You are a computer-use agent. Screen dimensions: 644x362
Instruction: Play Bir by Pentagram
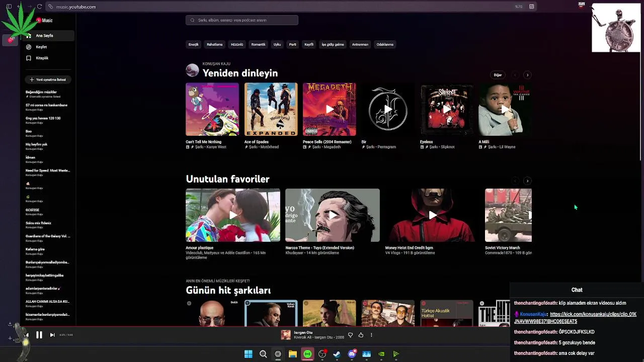[388, 110]
